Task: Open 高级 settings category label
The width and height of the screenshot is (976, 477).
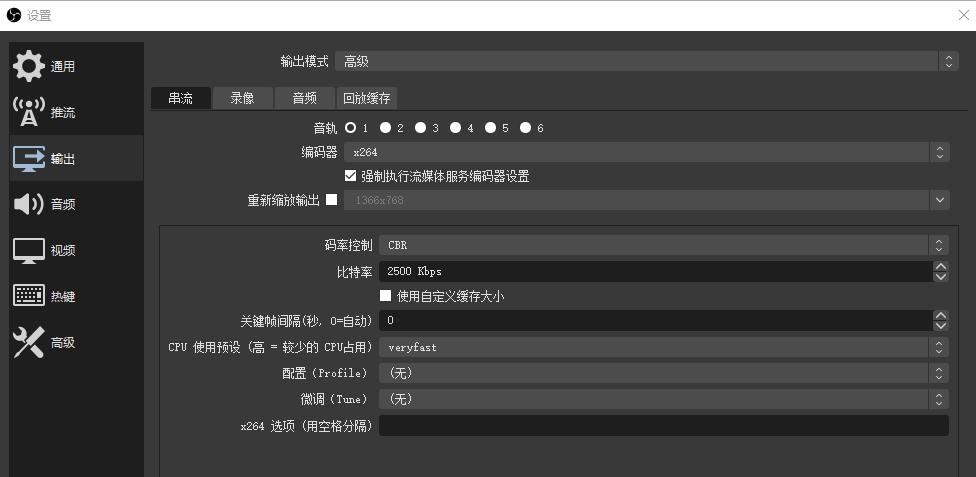Action: pyautogui.click(x=63, y=342)
